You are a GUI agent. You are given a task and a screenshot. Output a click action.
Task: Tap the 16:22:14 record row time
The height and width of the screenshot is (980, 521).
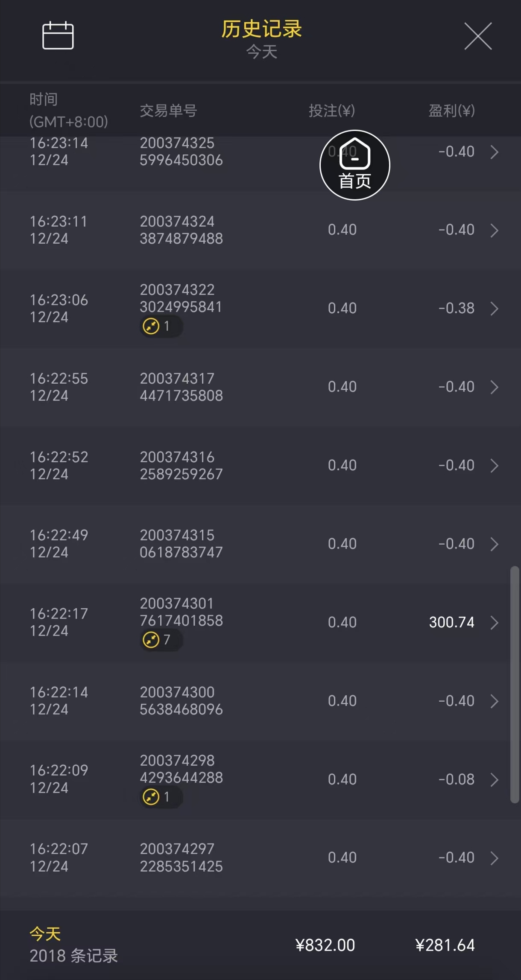59,701
